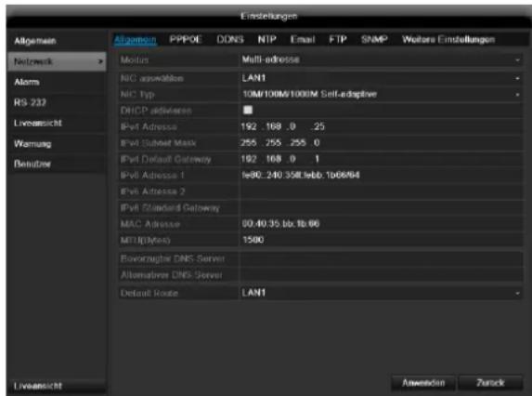Click the IPv4 Adresse label
Image resolution: width=532 pixels, height=396 pixels.
(x=149, y=127)
